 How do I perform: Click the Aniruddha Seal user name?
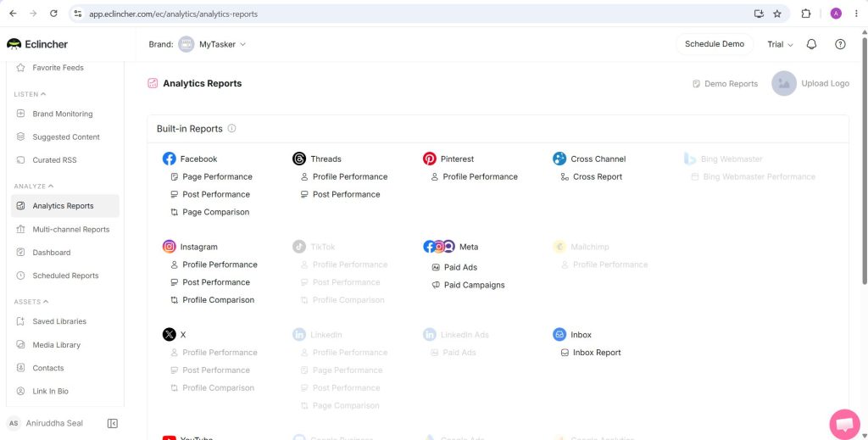pyautogui.click(x=54, y=423)
